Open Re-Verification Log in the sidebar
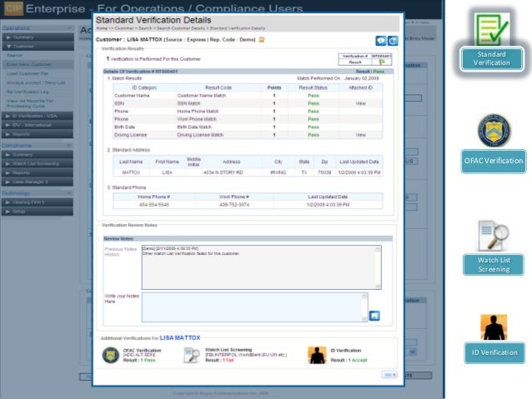This screenshot has width=532, height=399. click(x=28, y=92)
